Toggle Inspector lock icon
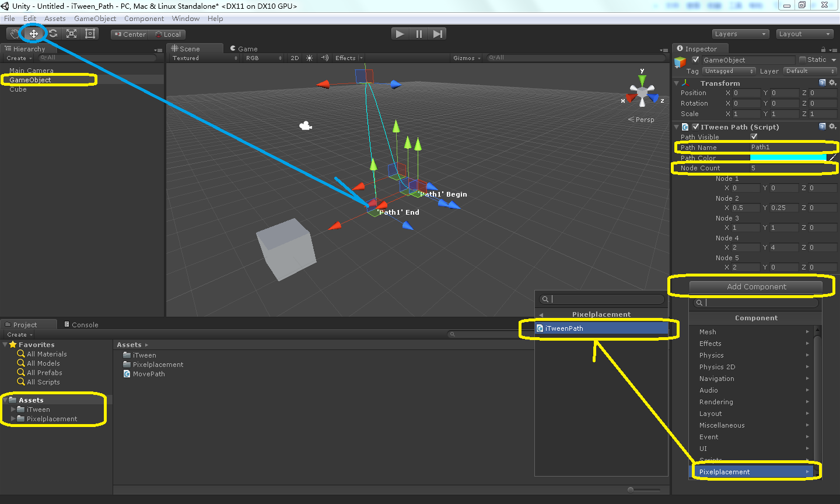Screen dimensions: 840x504 (823, 50)
